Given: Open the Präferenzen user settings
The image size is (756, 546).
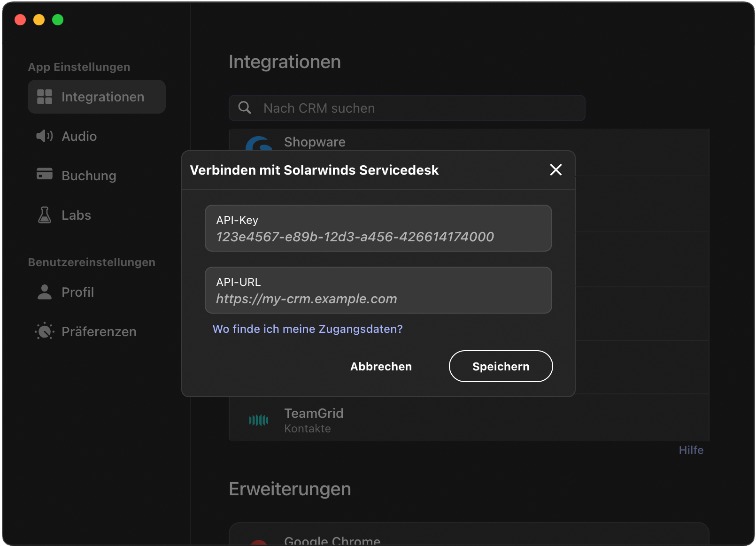Looking at the screenshot, I should 97,331.
